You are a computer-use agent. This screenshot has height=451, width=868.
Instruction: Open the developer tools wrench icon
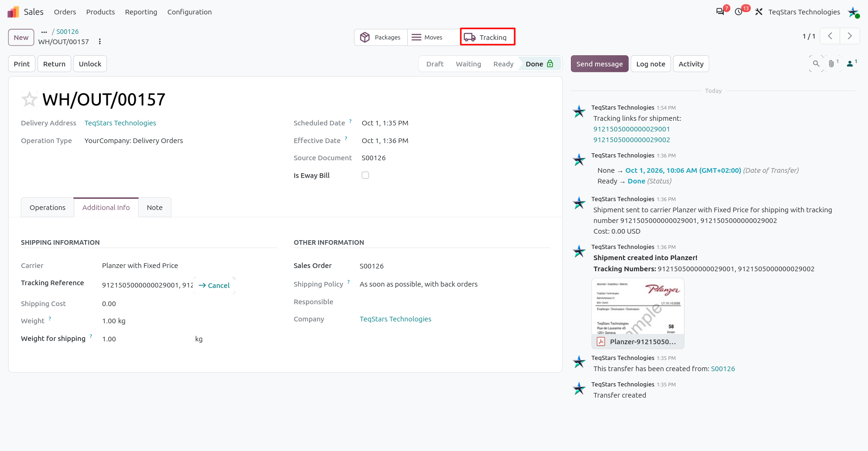759,12
